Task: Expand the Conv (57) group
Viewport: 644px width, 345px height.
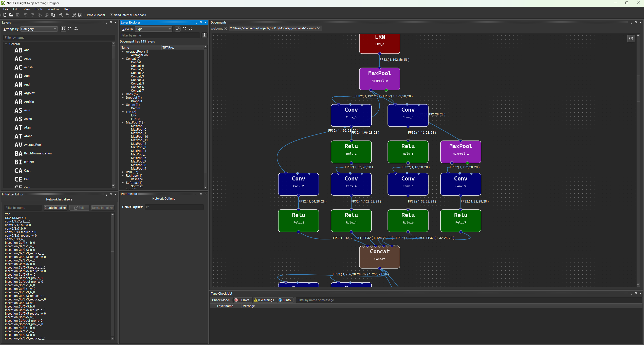Action: (x=123, y=94)
